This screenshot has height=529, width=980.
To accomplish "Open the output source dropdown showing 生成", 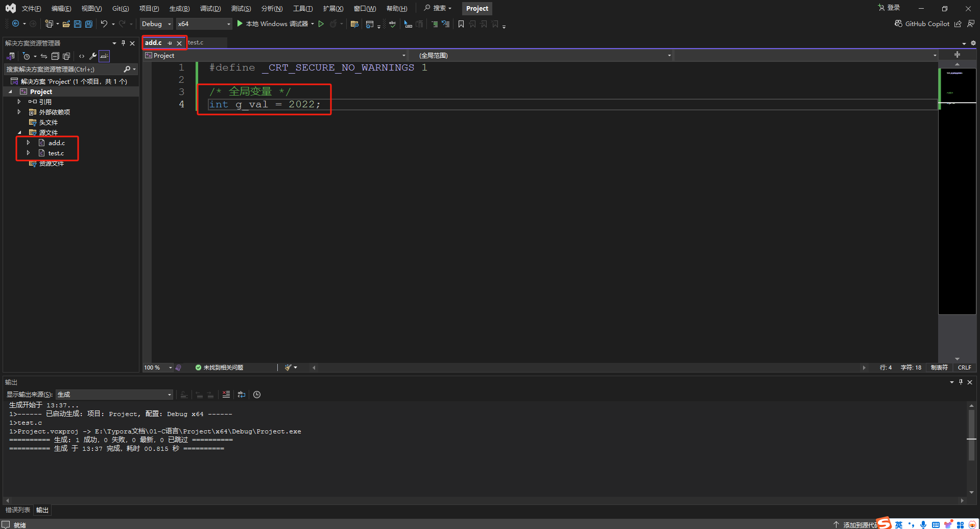I will [114, 395].
